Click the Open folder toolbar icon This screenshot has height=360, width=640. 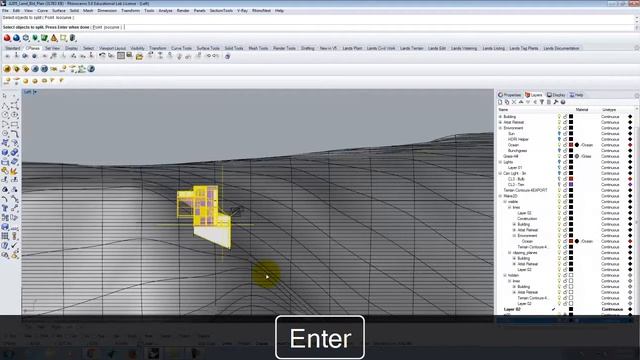(139, 56)
